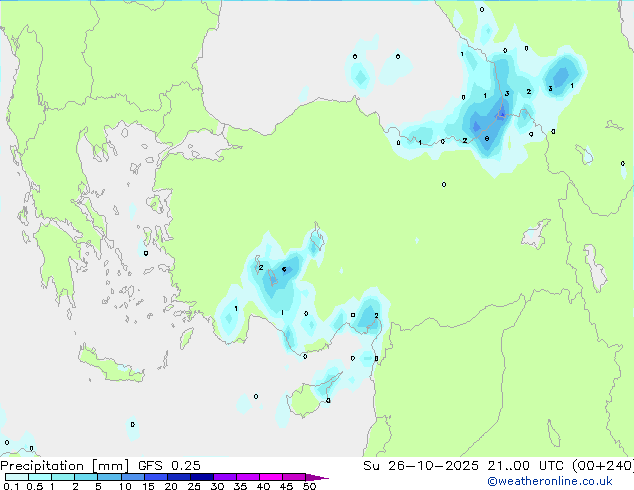
Task: Select the 5–10 mm legend color swatch
Action: pyautogui.click(x=109, y=477)
